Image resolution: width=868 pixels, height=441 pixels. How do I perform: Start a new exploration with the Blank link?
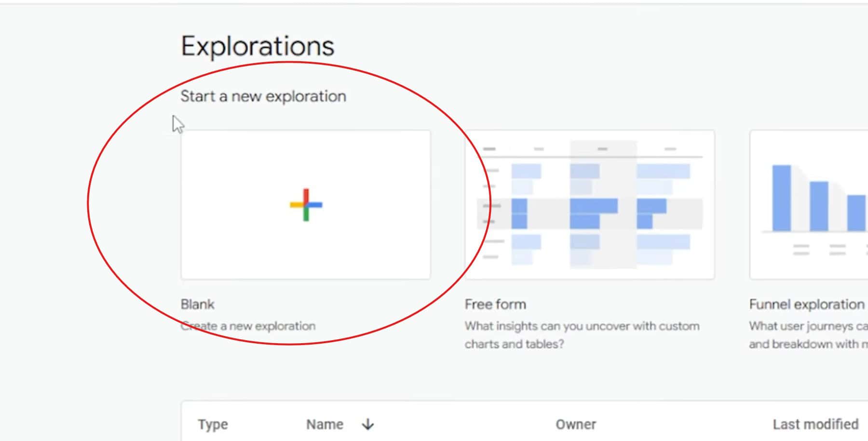(x=197, y=304)
